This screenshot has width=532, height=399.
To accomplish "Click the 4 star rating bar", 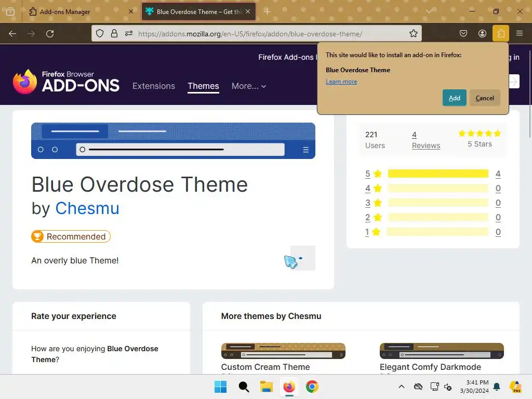I will 438,188.
